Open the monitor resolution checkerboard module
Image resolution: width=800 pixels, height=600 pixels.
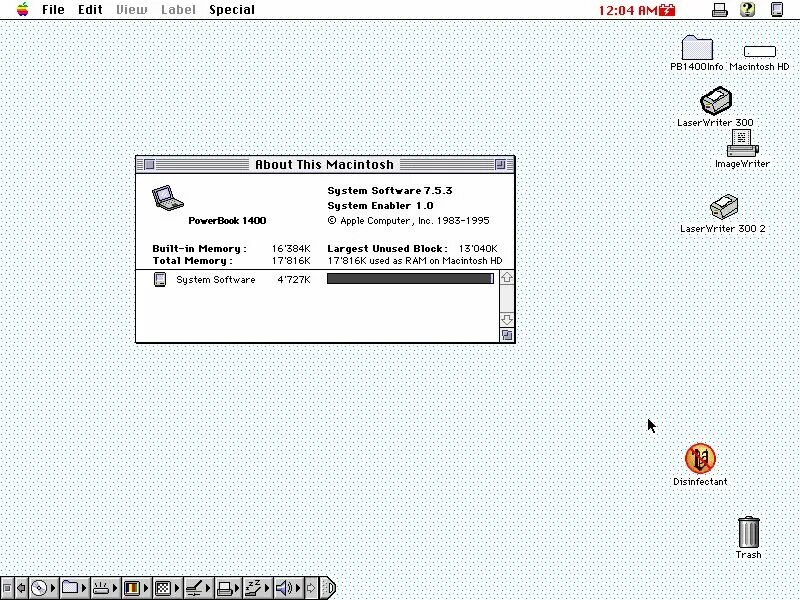click(x=167, y=588)
